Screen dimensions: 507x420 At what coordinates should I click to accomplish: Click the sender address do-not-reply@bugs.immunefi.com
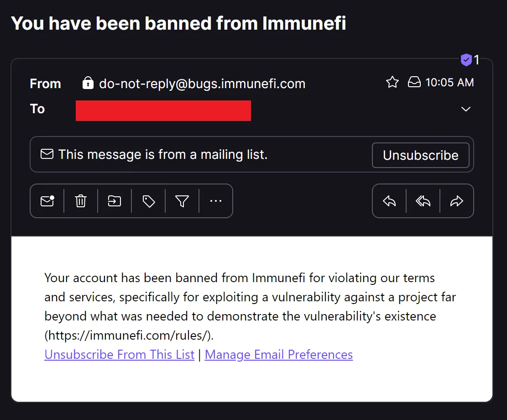[x=202, y=84]
